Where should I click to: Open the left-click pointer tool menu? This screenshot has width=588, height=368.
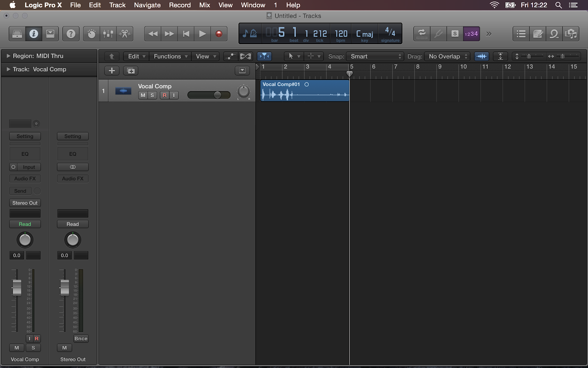[x=294, y=56]
